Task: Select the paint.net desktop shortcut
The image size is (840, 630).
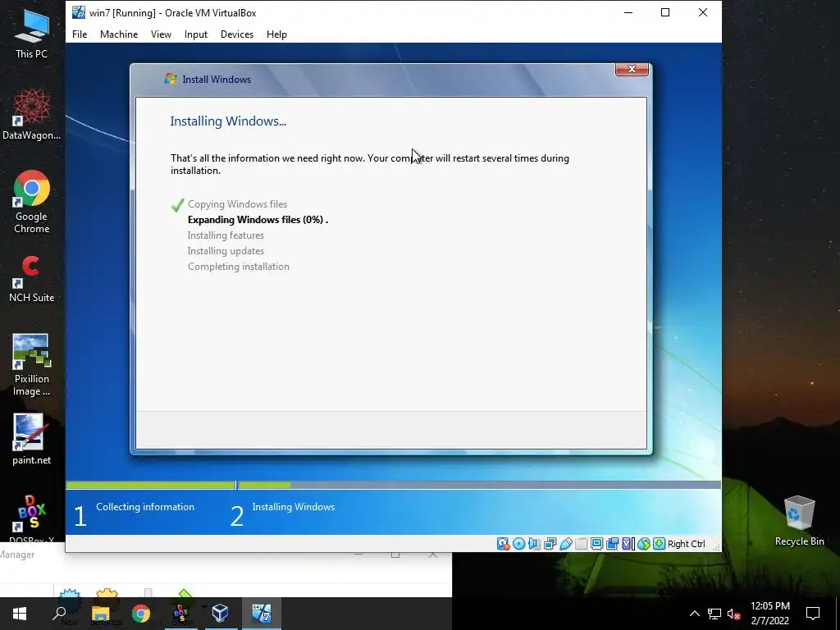Action: pyautogui.click(x=32, y=440)
